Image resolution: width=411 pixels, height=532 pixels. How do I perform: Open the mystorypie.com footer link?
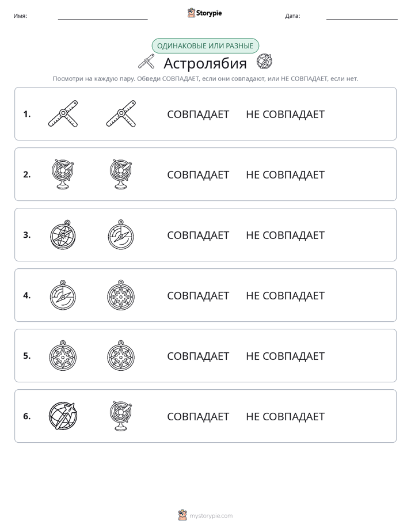[205, 515]
